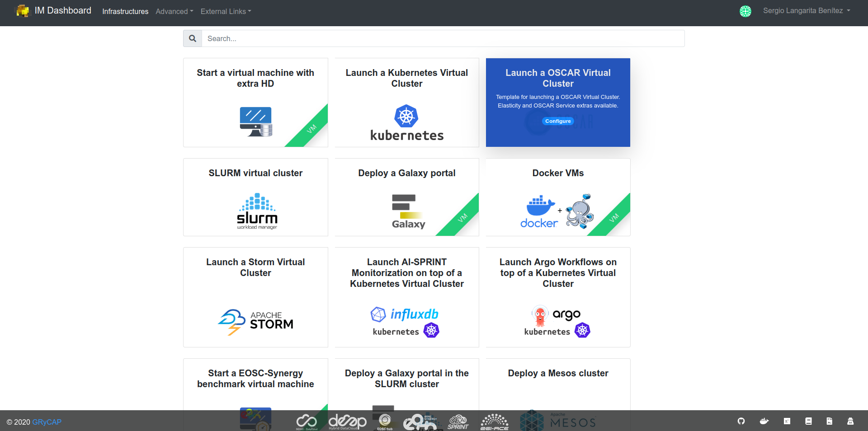Click the green user avatar icon

click(745, 11)
